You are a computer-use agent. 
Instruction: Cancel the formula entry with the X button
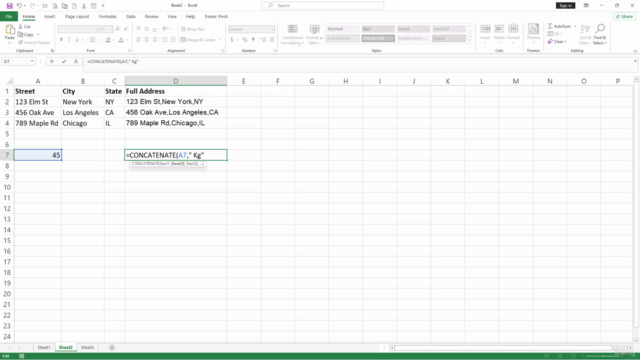click(x=52, y=61)
